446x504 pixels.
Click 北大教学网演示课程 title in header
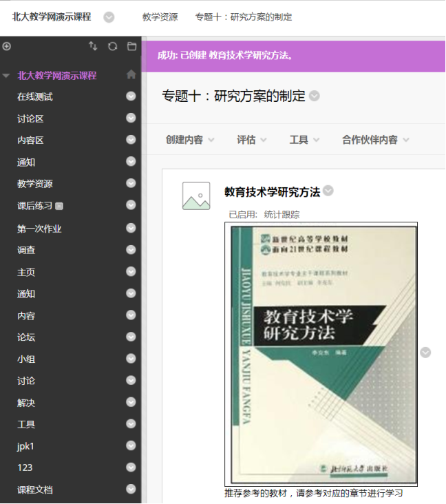(52, 17)
